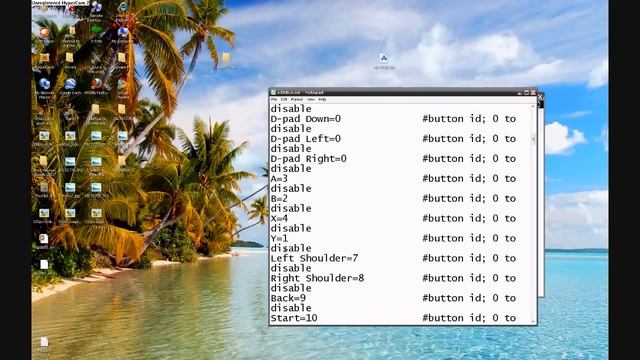Click the "Start=10" setting text
Image resolution: width=640 pixels, height=360 pixels.
[x=294, y=318]
